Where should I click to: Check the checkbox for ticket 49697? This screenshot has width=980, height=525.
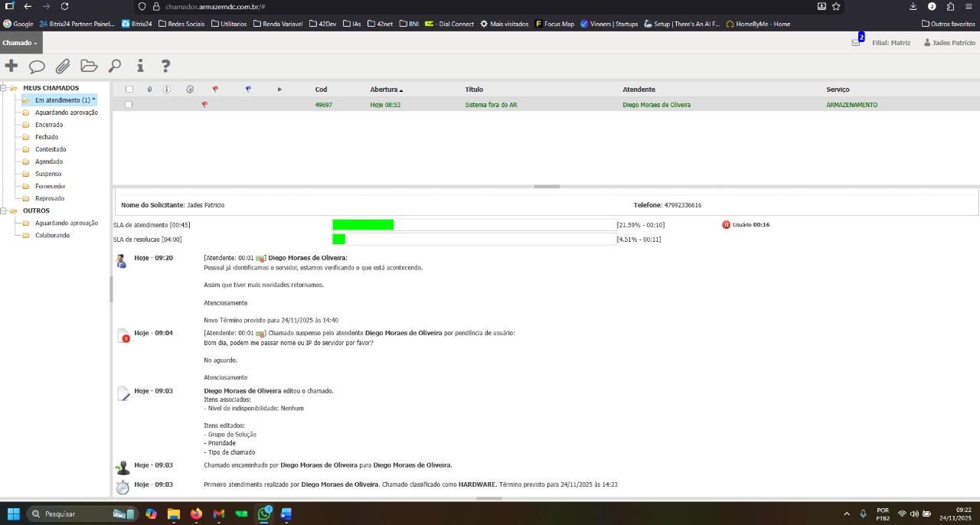point(129,105)
